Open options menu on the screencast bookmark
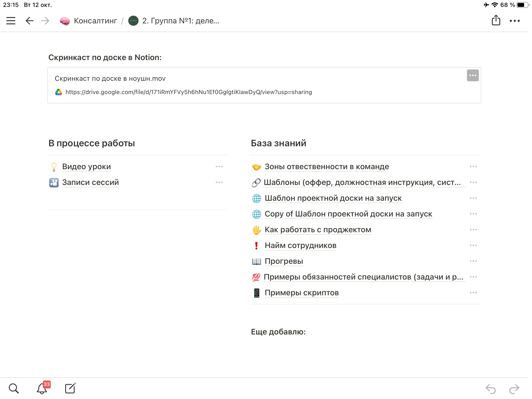 (x=473, y=75)
